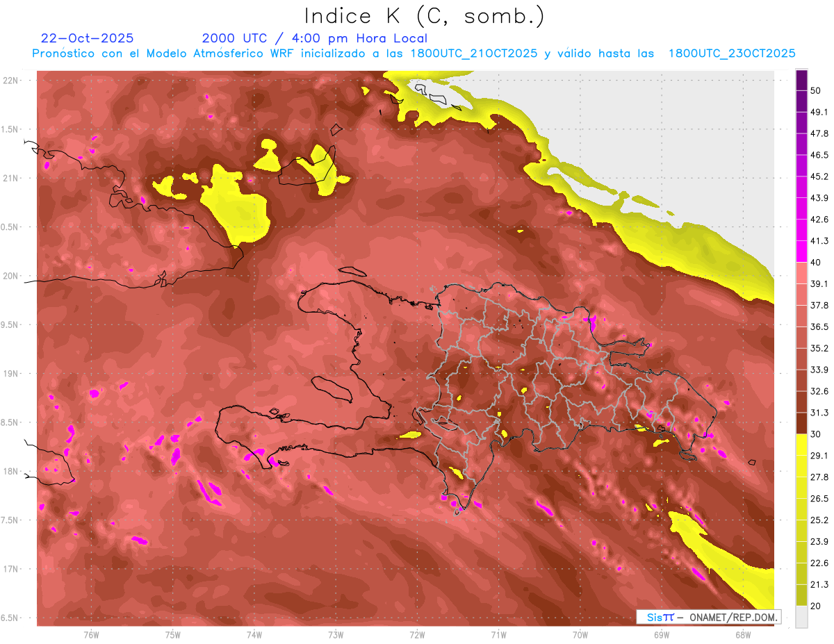Click the 71W longitude axis label
Image resolution: width=834 pixels, height=644 pixels.
498,635
